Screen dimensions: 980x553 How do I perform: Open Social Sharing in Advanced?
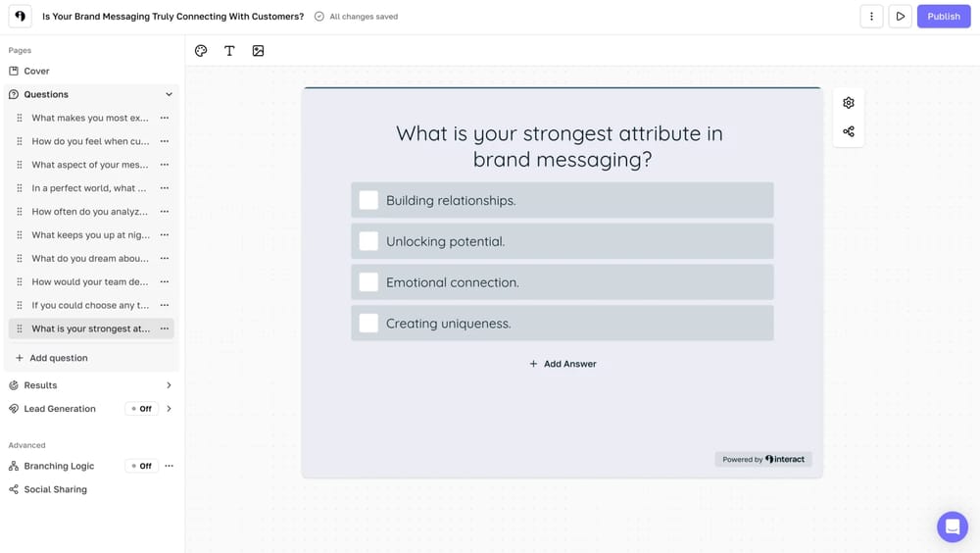55,489
